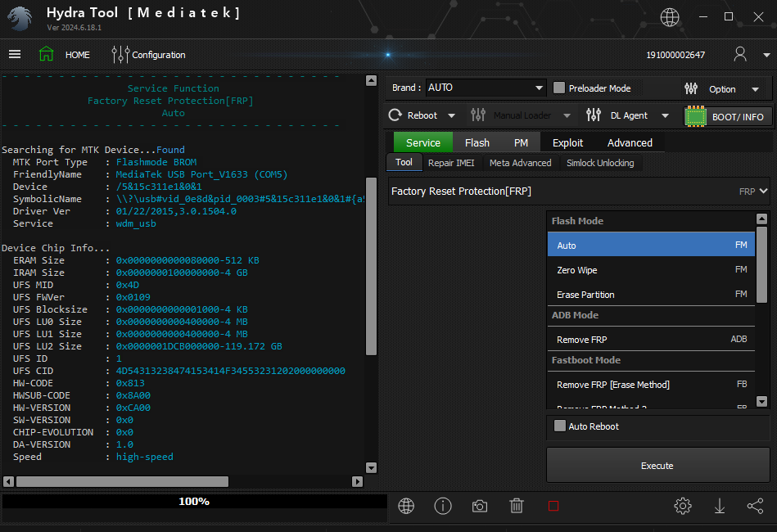The height and width of the screenshot is (532, 777).
Task: Click the log horizontal scrollbar thumb
Action: pos(122,481)
